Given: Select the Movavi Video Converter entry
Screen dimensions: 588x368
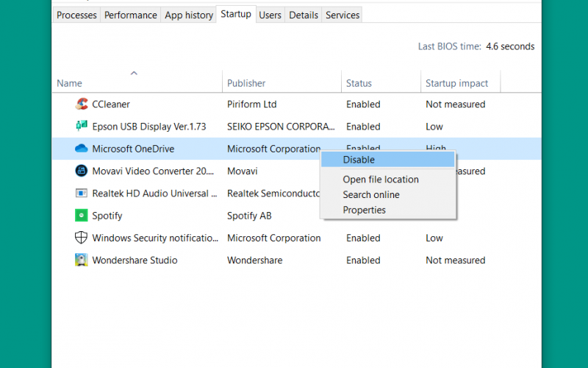Looking at the screenshot, I should click(x=153, y=171).
